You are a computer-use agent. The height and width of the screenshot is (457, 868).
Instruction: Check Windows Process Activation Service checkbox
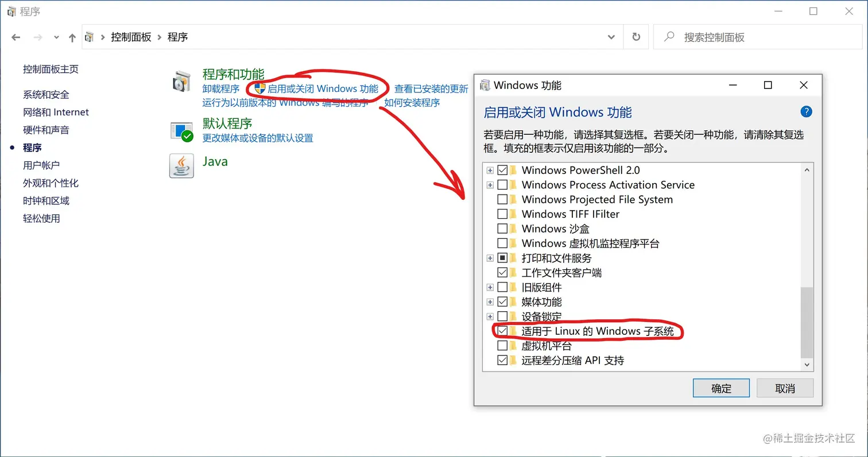pos(502,185)
